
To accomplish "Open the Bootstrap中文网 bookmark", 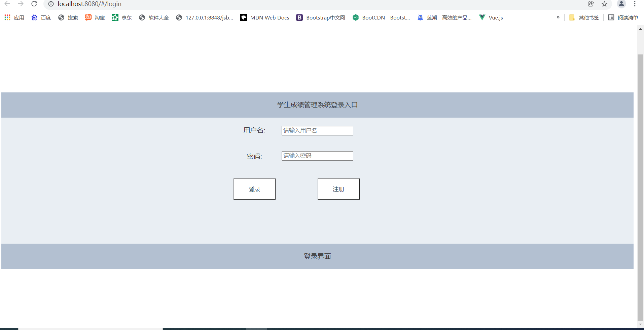I will (321, 17).
